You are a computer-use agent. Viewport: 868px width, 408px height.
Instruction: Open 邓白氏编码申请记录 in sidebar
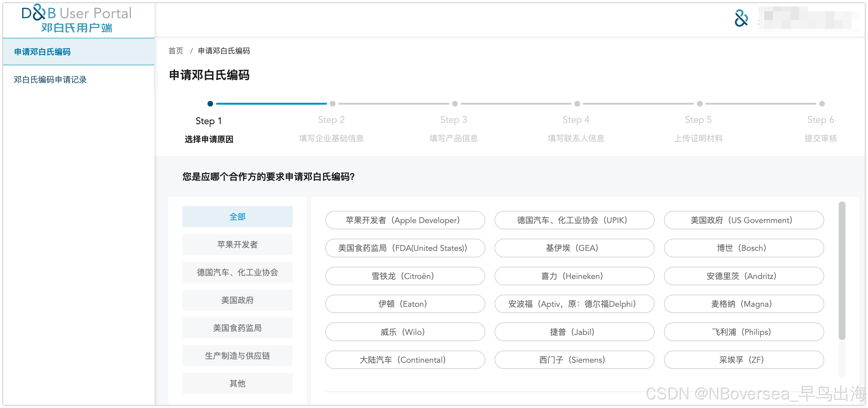point(50,80)
